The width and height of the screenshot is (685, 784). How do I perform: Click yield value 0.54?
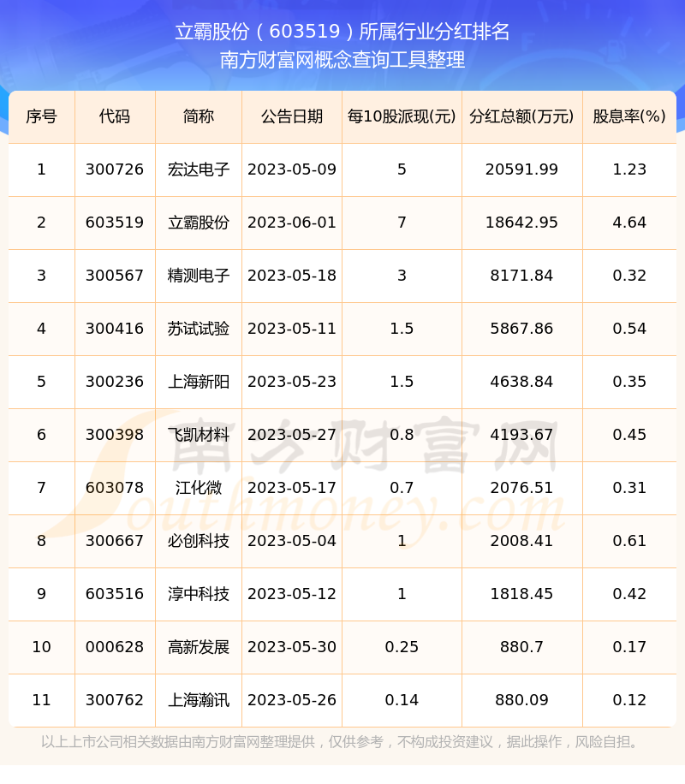629,329
